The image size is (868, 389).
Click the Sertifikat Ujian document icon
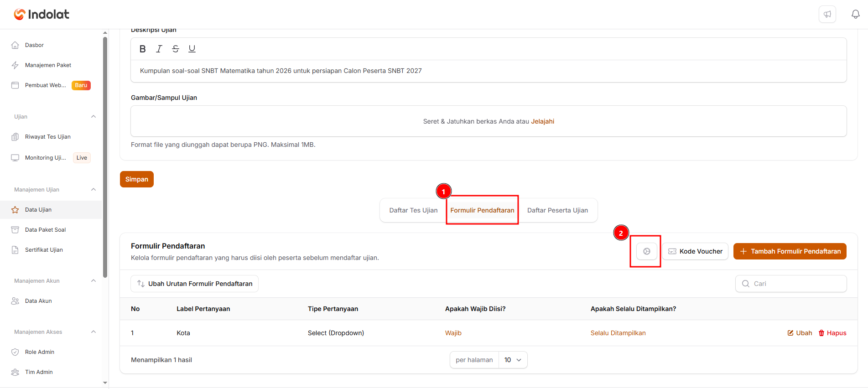coord(15,250)
